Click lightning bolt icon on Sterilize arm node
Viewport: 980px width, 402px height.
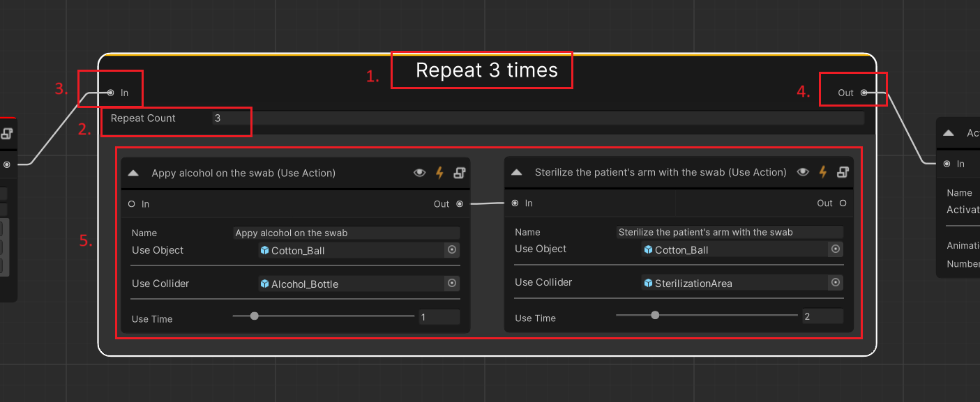pos(823,172)
